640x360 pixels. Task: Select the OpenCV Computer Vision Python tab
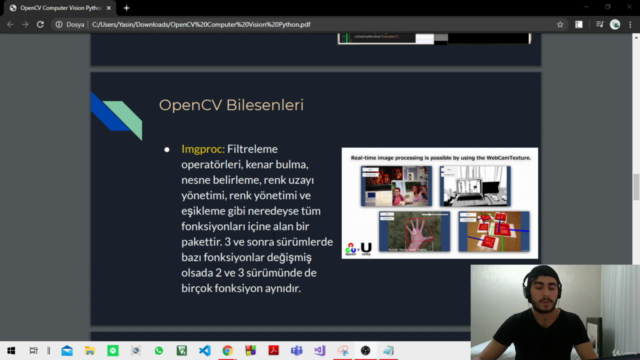[60, 8]
